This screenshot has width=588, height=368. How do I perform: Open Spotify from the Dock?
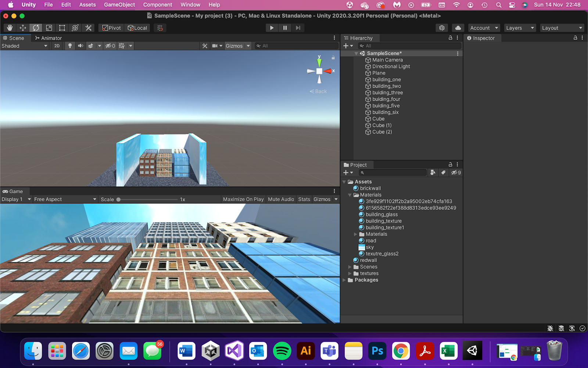pos(282,351)
